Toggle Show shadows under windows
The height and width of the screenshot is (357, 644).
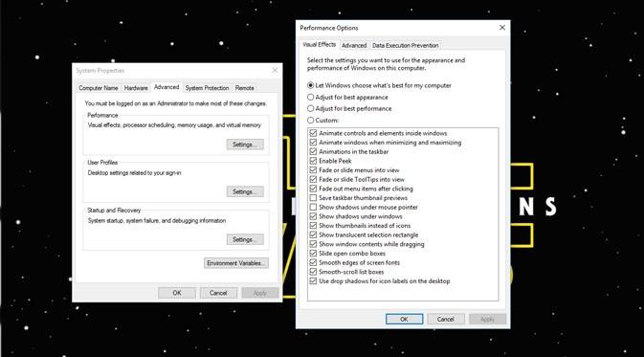coord(313,216)
